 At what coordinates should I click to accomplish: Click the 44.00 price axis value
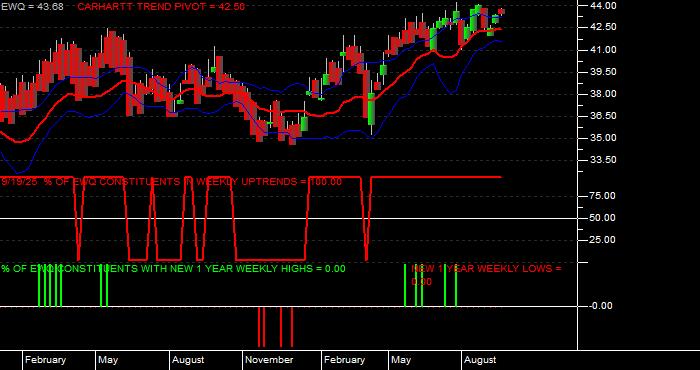click(604, 6)
